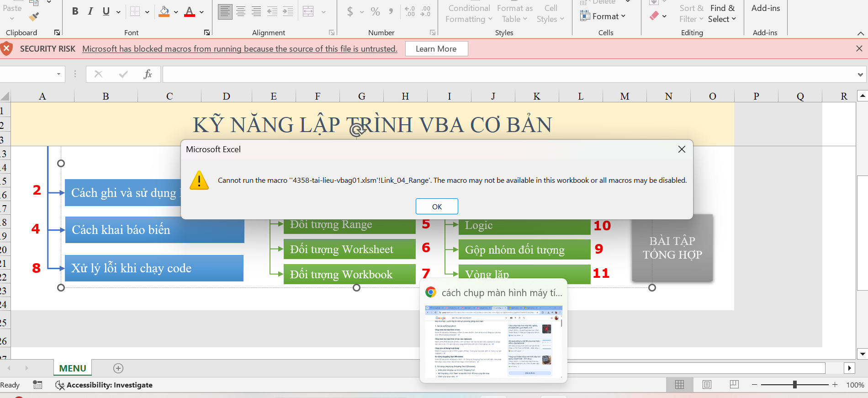Viewport: 868px width, 398px height.
Task: Click Learn More on security warning
Action: [436, 49]
